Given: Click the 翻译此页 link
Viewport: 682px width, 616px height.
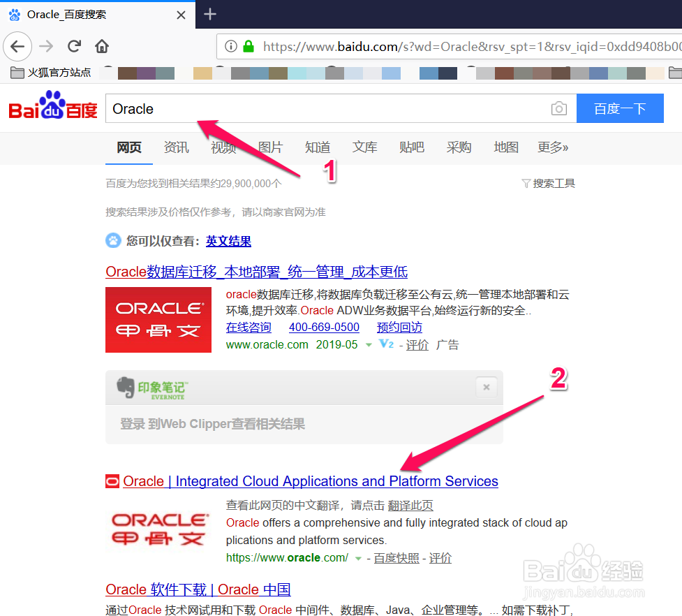Looking at the screenshot, I should pos(410,506).
